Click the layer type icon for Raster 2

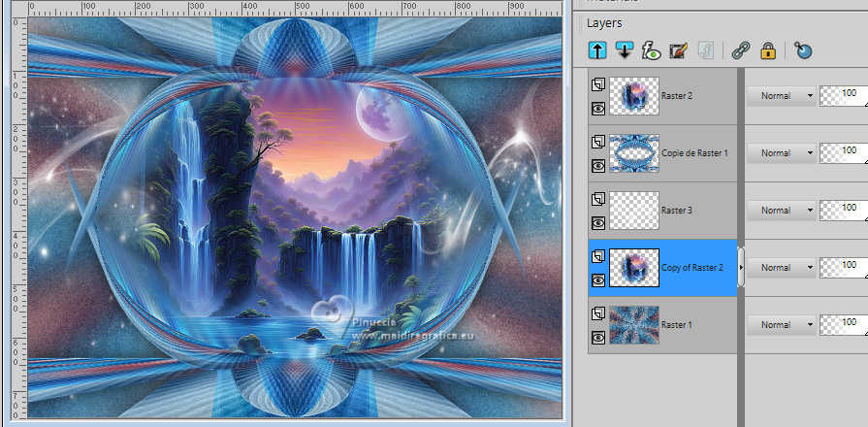click(x=597, y=84)
